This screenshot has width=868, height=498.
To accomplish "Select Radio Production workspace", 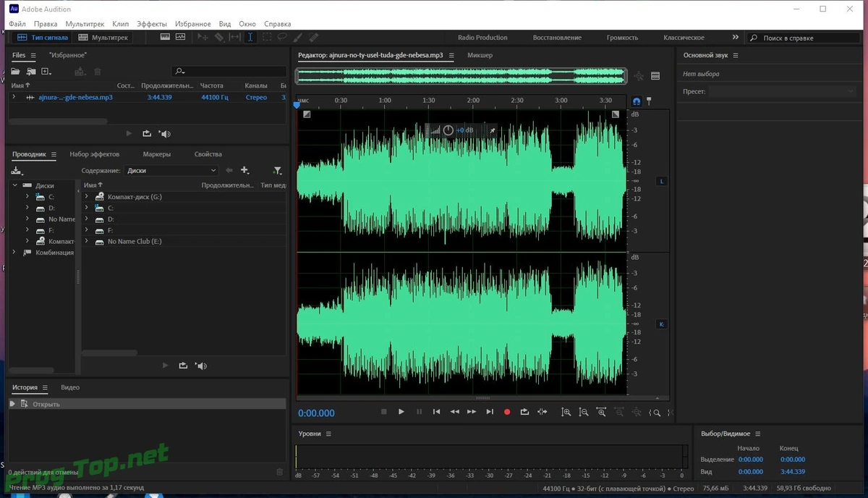I will pos(482,38).
